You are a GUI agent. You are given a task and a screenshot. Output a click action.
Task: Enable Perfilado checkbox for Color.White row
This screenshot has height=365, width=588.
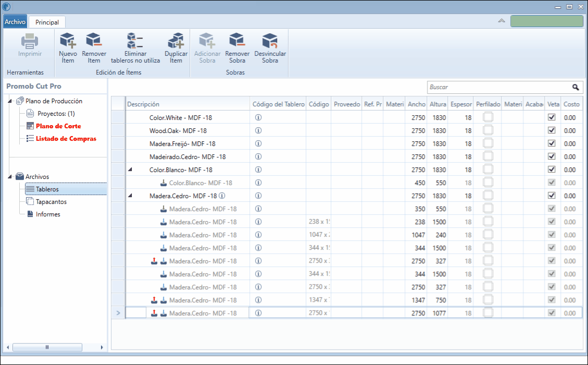488,117
